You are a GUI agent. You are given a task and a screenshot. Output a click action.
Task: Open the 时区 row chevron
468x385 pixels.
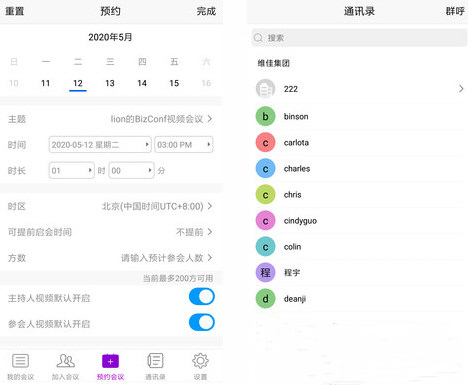click(210, 206)
